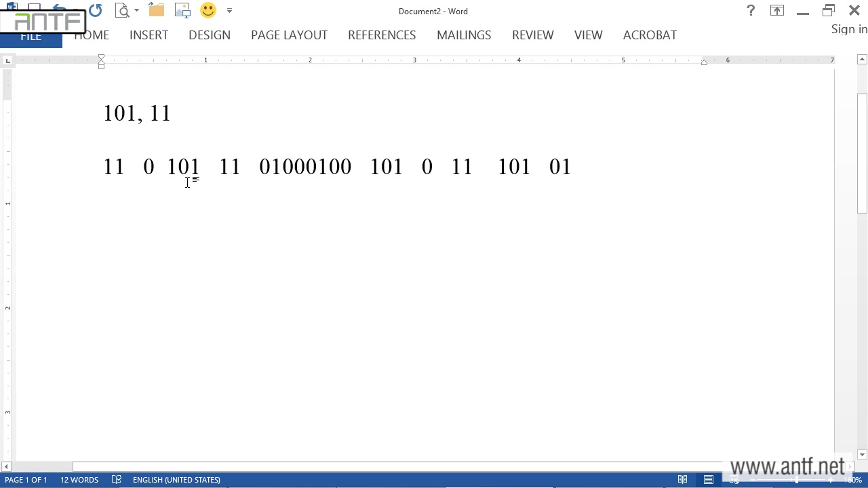Expand Customize Quick Access Toolbar dropdown
The image size is (868, 488).
[229, 11]
